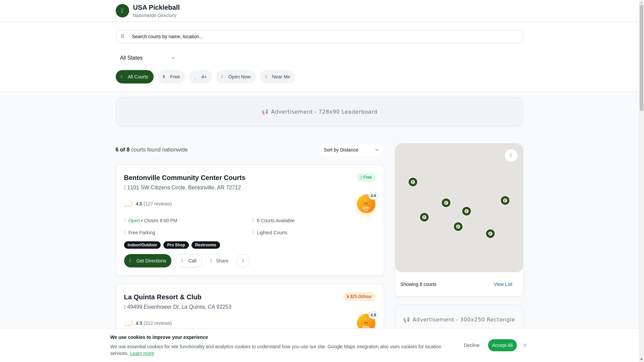Click the 4.6 Elite badge icon
The height and width of the screenshot is (362, 644).
click(x=366, y=204)
